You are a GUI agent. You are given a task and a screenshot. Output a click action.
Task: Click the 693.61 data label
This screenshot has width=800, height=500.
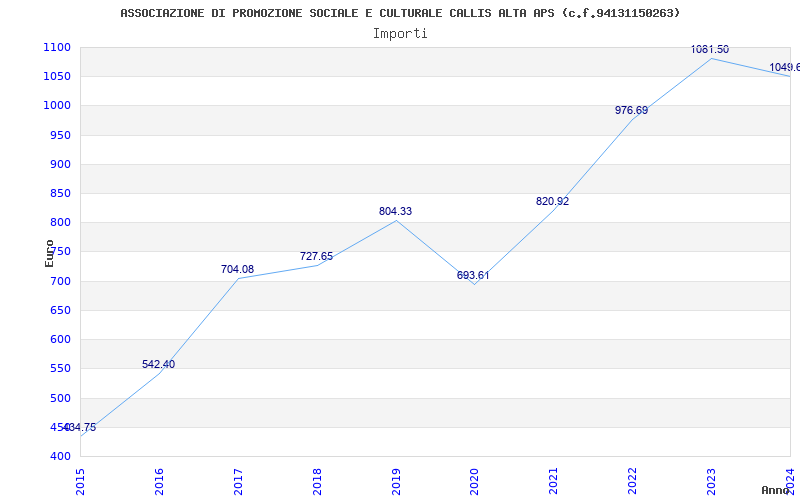pyautogui.click(x=473, y=276)
